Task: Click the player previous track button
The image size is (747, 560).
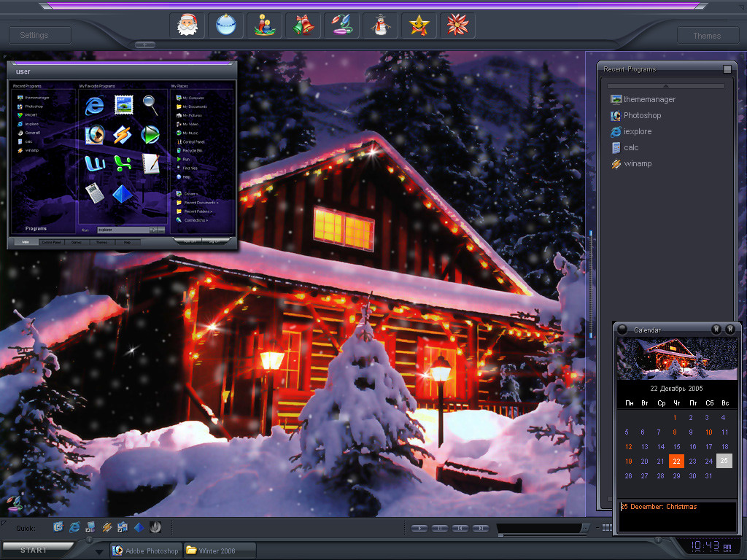Action: [460, 528]
